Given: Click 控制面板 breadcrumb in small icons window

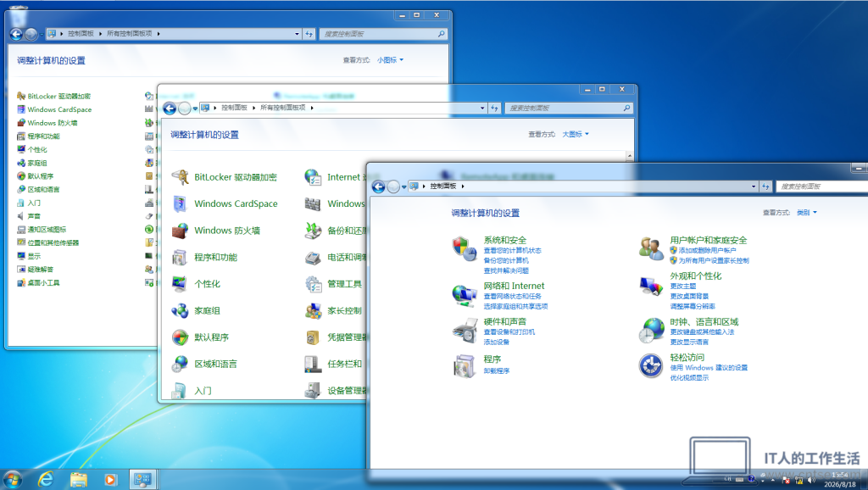Looking at the screenshot, I should 81,34.
